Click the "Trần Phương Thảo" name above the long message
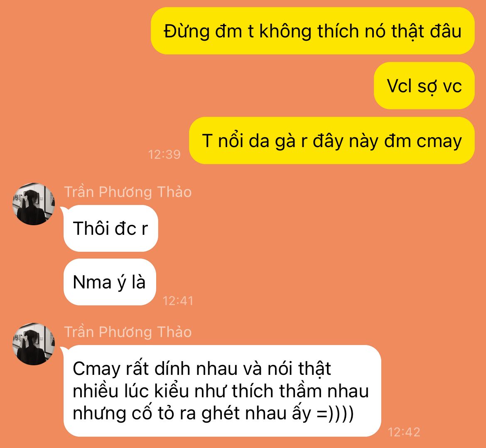 pos(128,332)
